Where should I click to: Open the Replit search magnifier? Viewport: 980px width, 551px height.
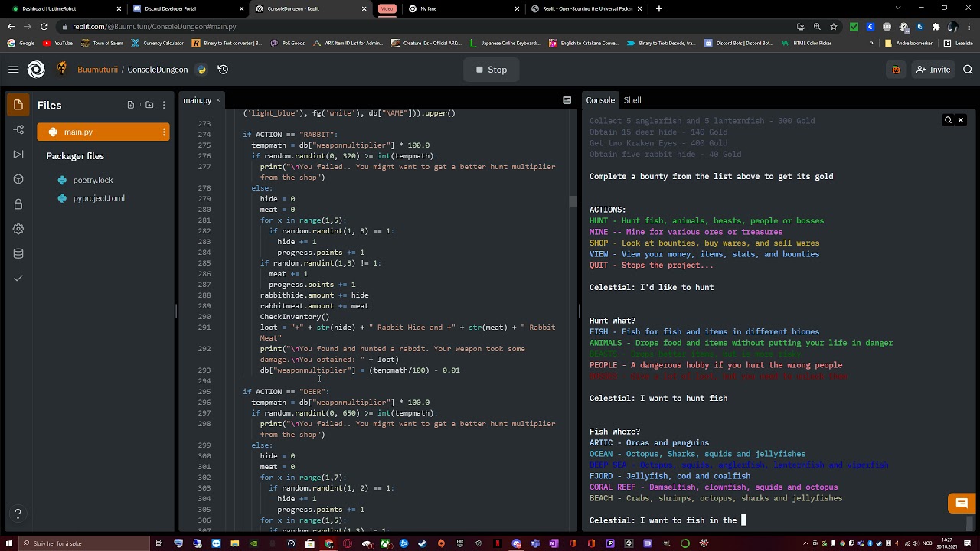click(x=968, y=70)
